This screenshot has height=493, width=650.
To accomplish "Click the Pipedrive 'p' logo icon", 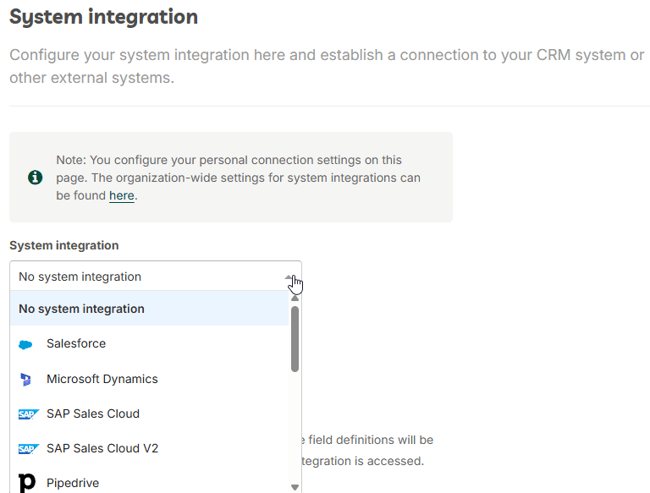I will 27,483.
